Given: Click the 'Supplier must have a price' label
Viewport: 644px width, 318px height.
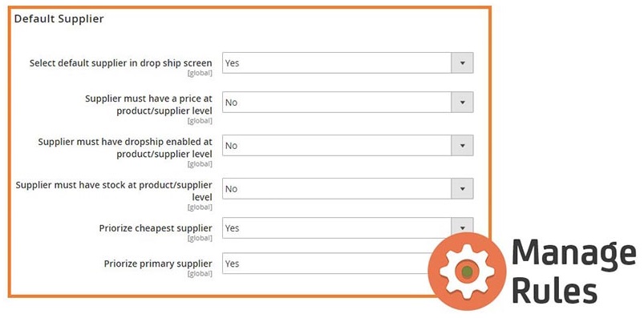Looking at the screenshot, I should pyautogui.click(x=148, y=105).
